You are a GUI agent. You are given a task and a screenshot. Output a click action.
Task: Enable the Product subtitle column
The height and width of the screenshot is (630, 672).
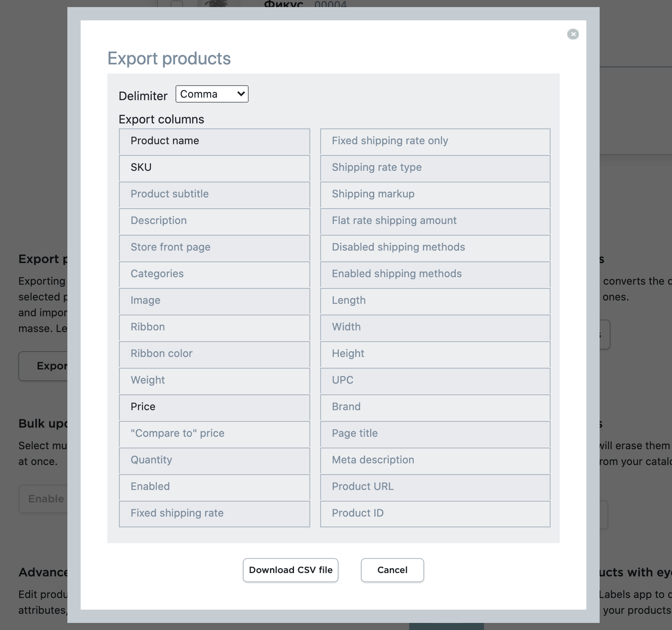[x=214, y=194]
